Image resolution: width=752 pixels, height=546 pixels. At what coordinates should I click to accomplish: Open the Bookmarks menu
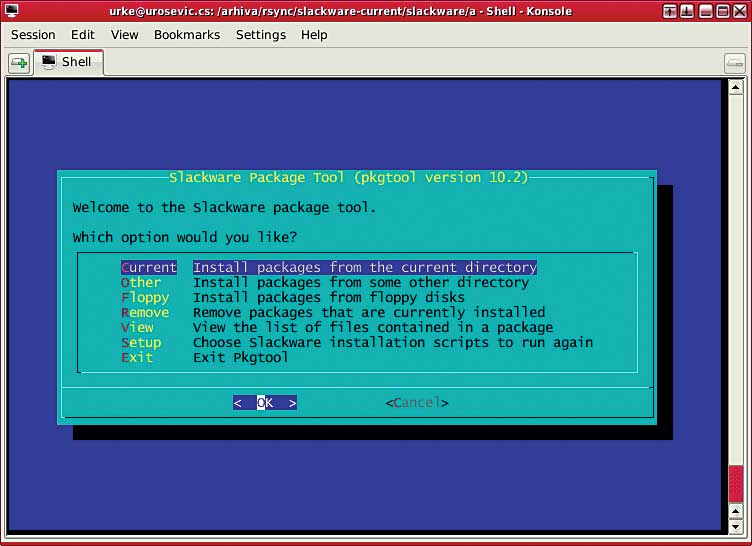[x=187, y=35]
